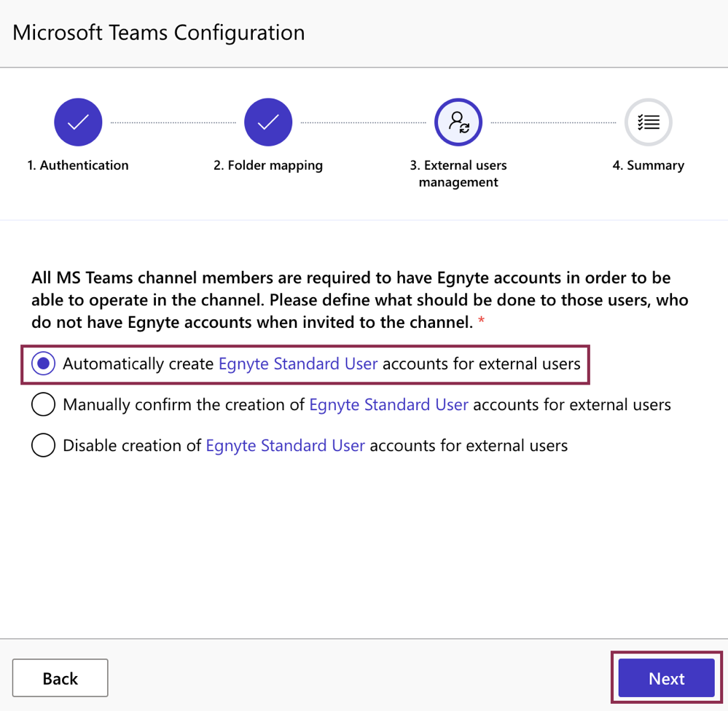The width and height of the screenshot is (728, 711).
Task: Select the "3. External users management" step label
Action: (x=458, y=173)
